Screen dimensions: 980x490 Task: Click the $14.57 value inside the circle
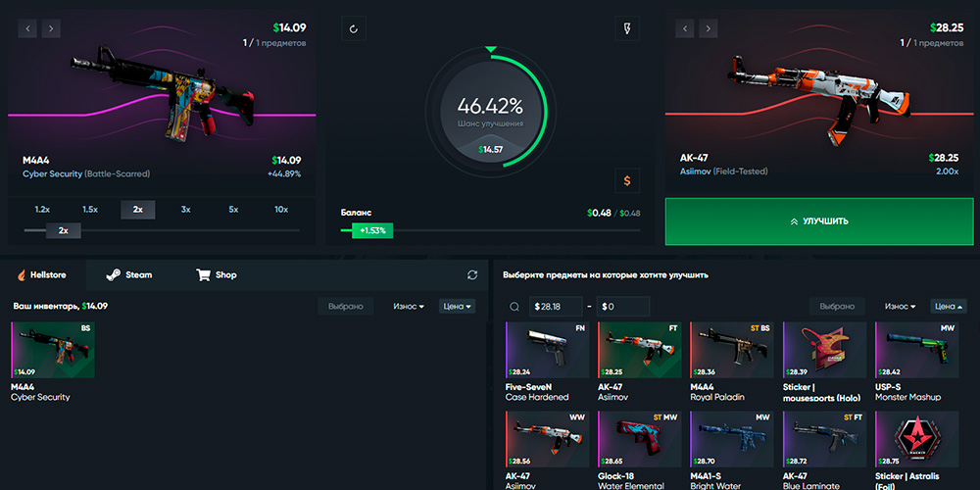pos(491,149)
